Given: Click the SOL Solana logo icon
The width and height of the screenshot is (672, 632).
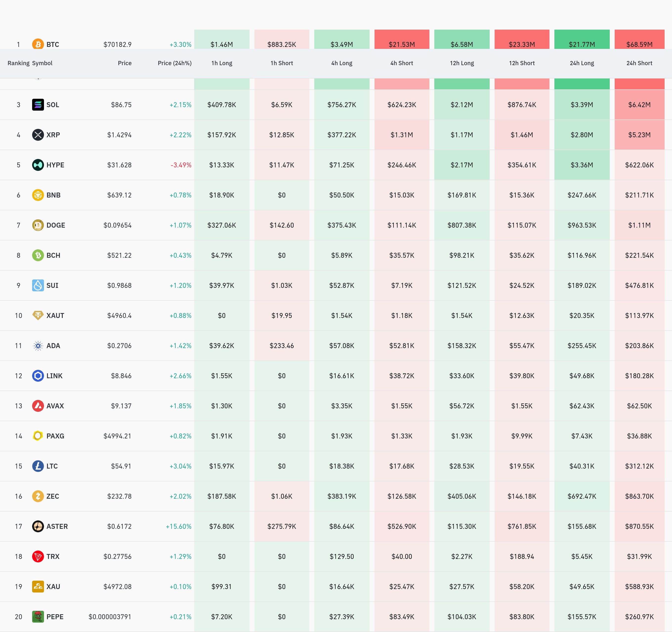Looking at the screenshot, I should click(x=38, y=105).
